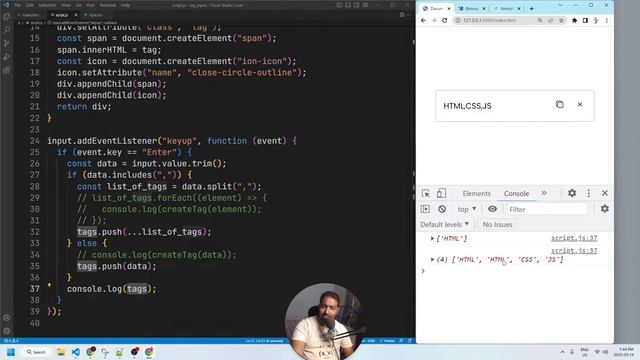640x360 pixels.
Task: Click the split editor icon in VS Code
Action: coord(402,15)
